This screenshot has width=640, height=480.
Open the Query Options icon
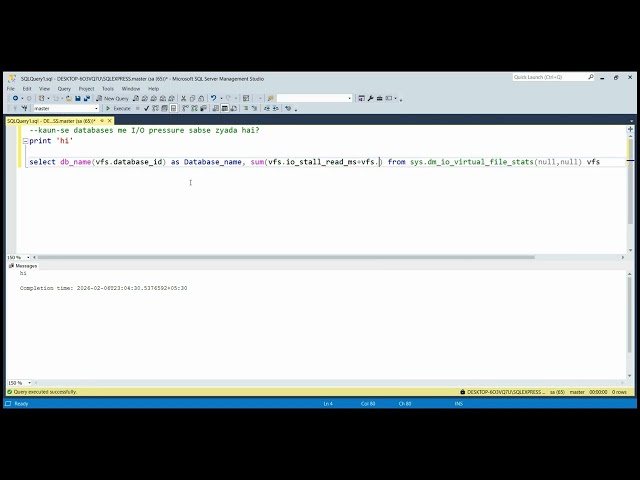click(x=164, y=109)
